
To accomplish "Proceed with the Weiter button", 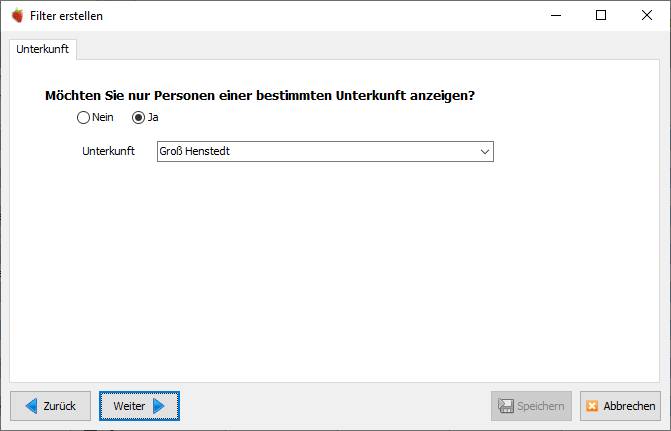I will coord(140,406).
